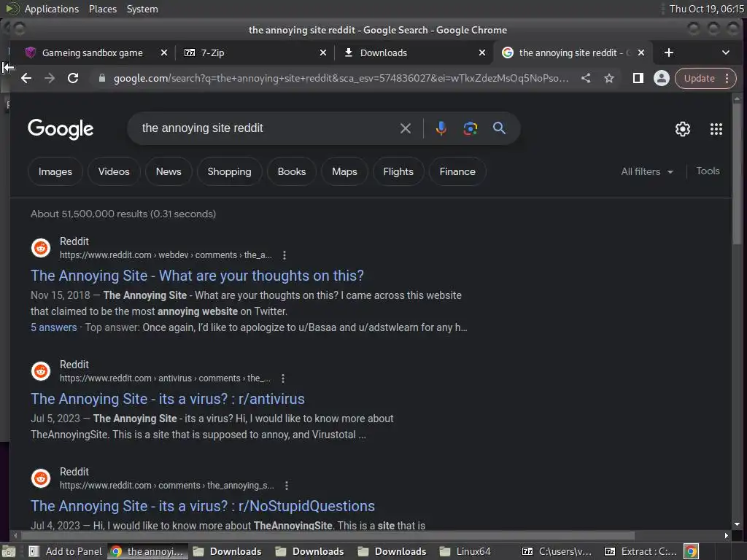
Task: Reload the current page
Action: coord(73,78)
